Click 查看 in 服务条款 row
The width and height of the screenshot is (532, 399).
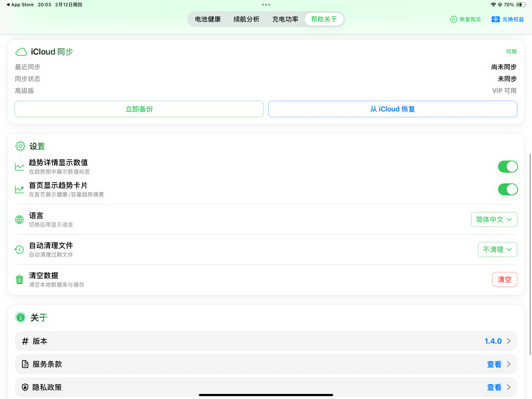(x=494, y=364)
